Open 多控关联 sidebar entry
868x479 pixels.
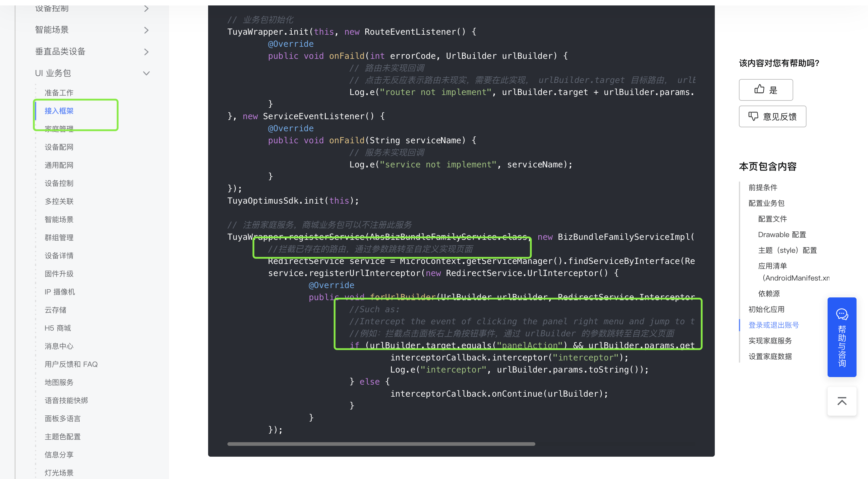[x=59, y=201]
